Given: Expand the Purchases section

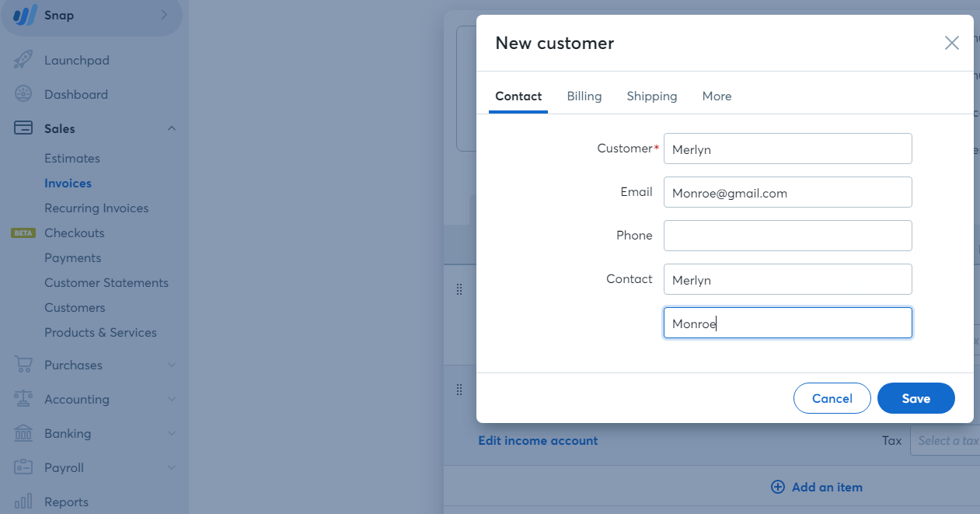Looking at the screenshot, I should tap(172, 365).
